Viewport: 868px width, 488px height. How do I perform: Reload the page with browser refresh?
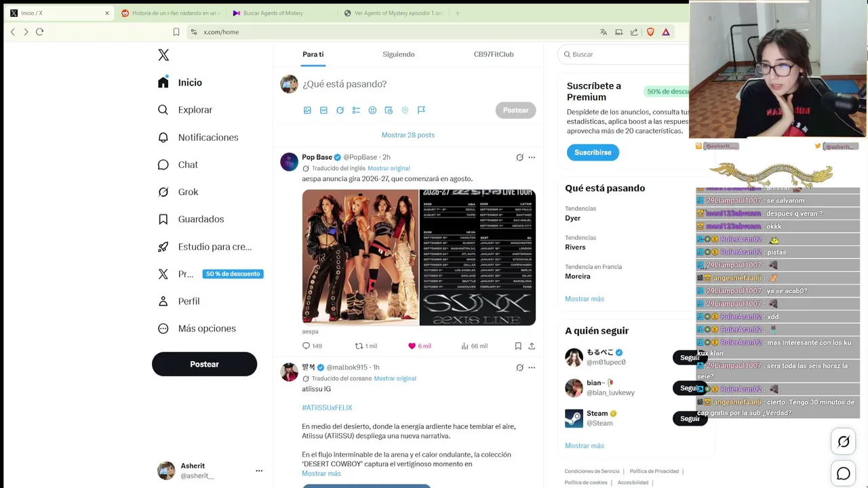click(x=39, y=32)
